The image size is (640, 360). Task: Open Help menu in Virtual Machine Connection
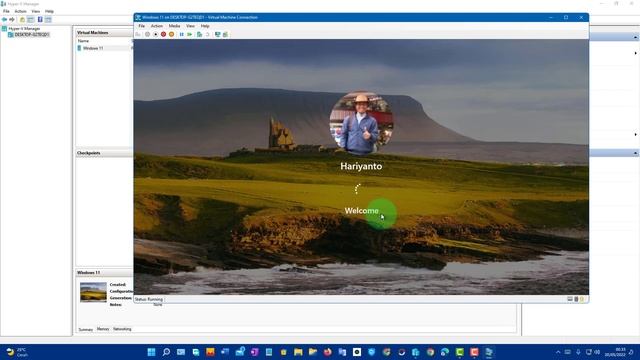205,26
